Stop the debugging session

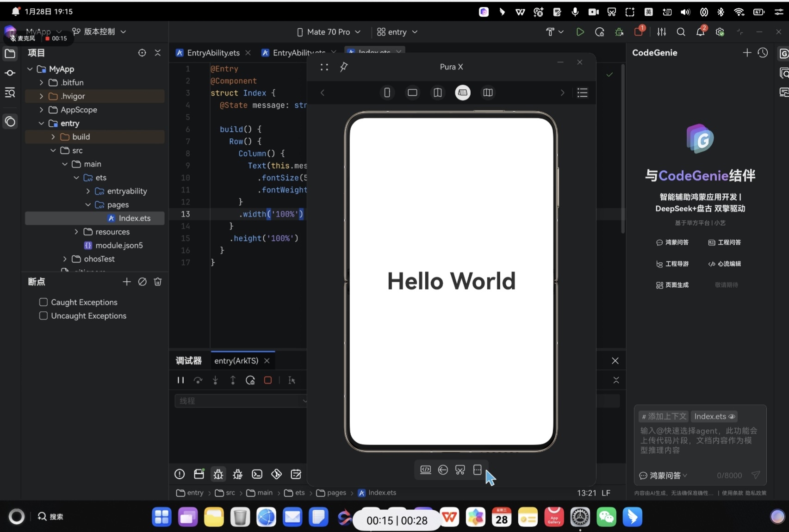click(x=267, y=380)
